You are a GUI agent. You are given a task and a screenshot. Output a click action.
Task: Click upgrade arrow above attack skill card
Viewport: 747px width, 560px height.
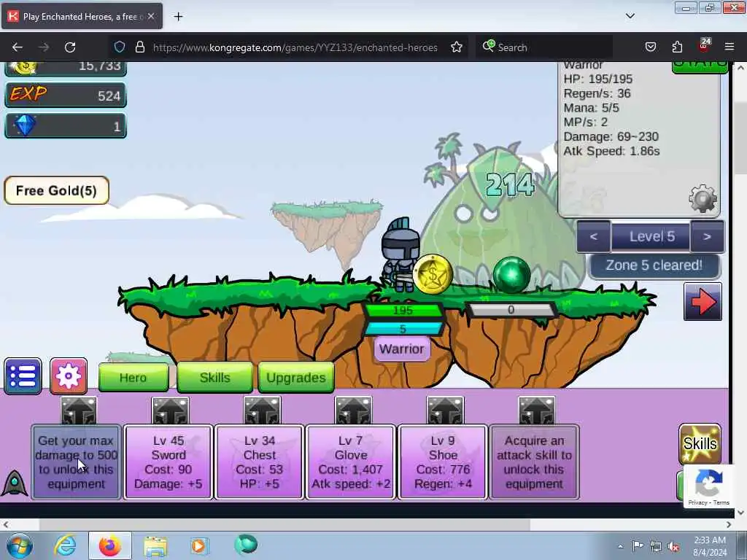click(x=537, y=411)
